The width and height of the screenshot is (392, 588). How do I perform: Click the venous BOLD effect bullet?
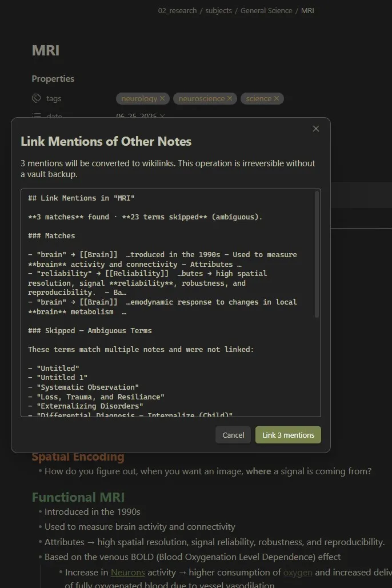click(193, 557)
